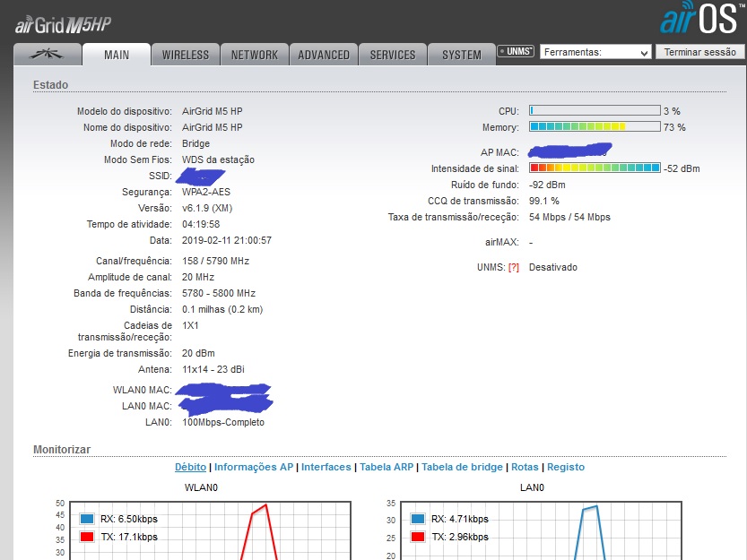Image resolution: width=747 pixels, height=560 pixels.
Task: Click the airGrid M5HP logo
Action: click(64, 25)
